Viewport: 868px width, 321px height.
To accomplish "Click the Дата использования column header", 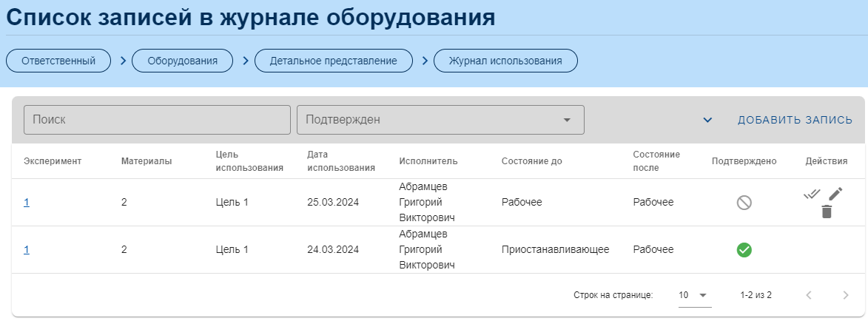I will click(x=341, y=161).
